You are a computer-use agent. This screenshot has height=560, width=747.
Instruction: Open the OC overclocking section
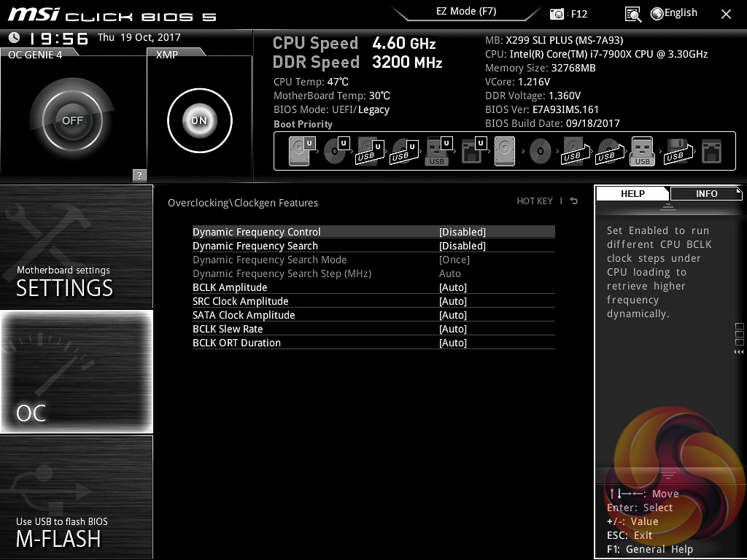pyautogui.click(x=76, y=371)
